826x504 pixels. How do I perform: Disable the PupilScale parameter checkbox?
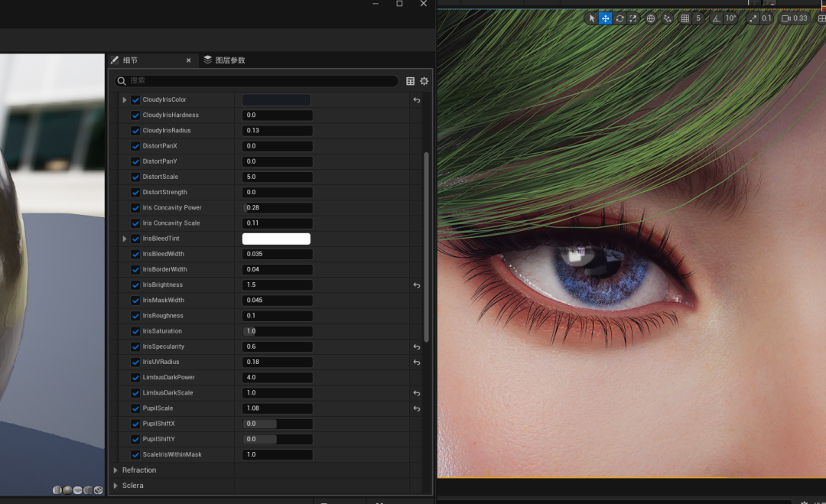(135, 408)
